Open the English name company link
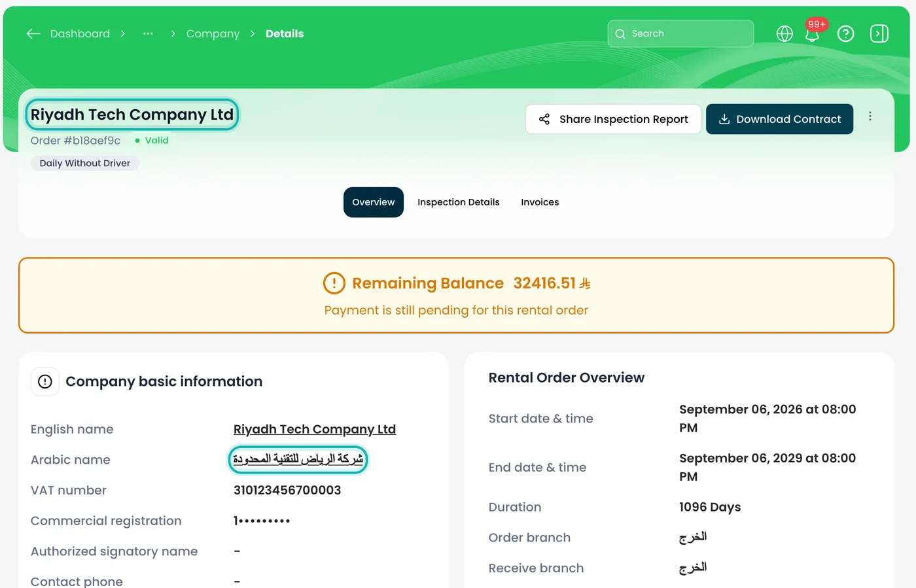Viewport: 916px width, 588px height. pos(315,429)
